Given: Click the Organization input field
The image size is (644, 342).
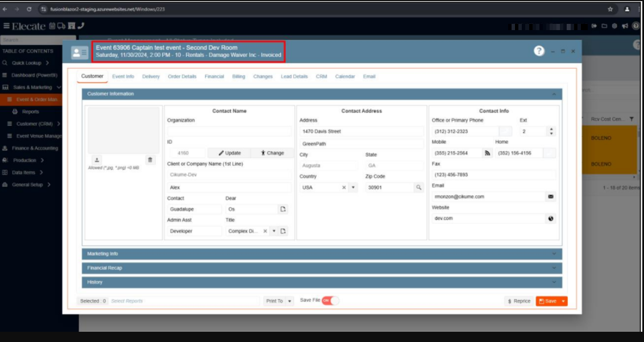Looking at the screenshot, I should tap(230, 131).
